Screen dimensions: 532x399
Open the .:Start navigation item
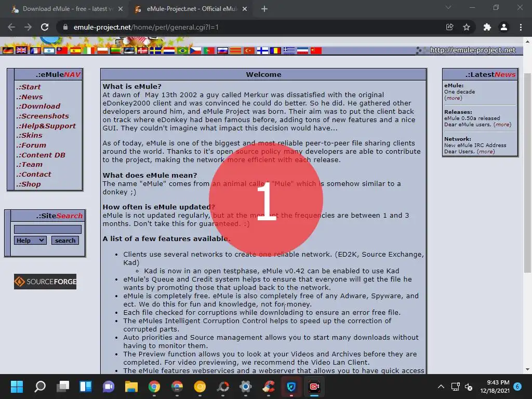(29, 87)
